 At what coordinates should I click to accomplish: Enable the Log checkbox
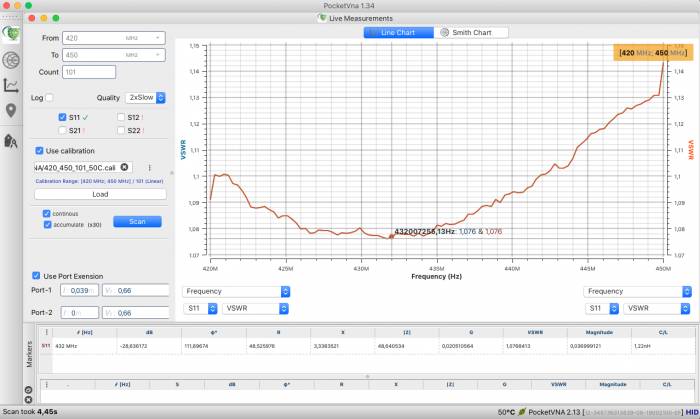[50, 98]
